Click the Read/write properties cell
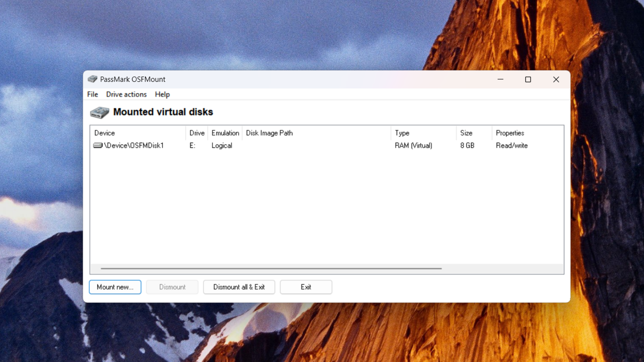This screenshot has height=362, width=644. point(512,145)
